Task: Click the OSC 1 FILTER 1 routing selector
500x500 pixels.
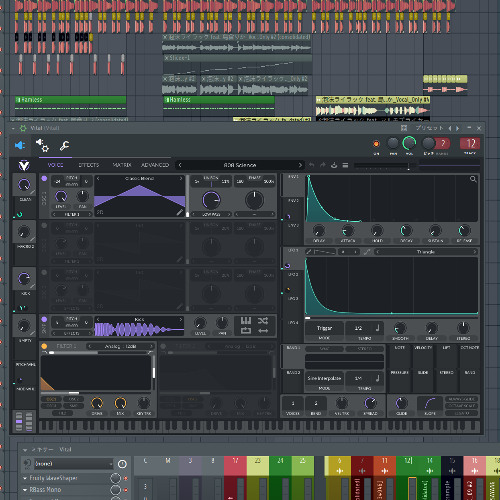Action: [x=72, y=214]
